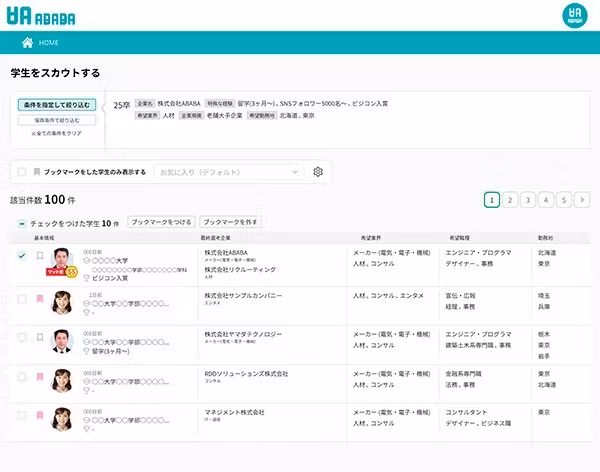
Task: Go to page 2
Action: tap(510, 200)
